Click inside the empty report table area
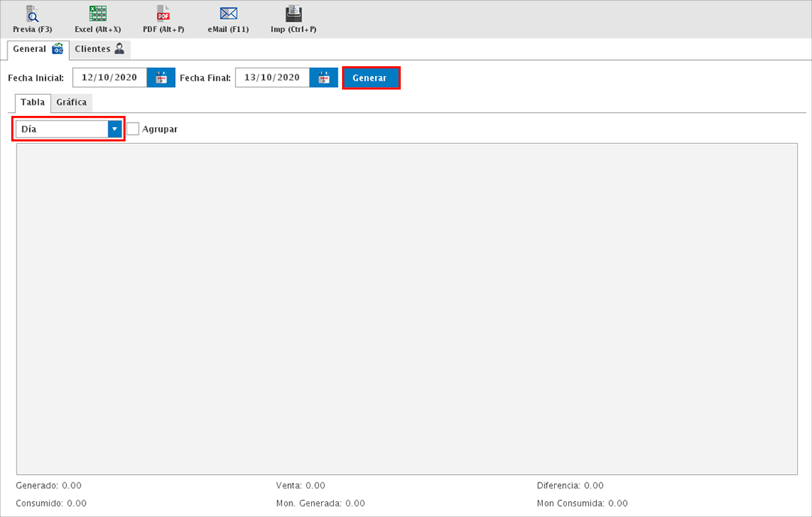Image resolution: width=812 pixels, height=517 pixels. pos(406,309)
